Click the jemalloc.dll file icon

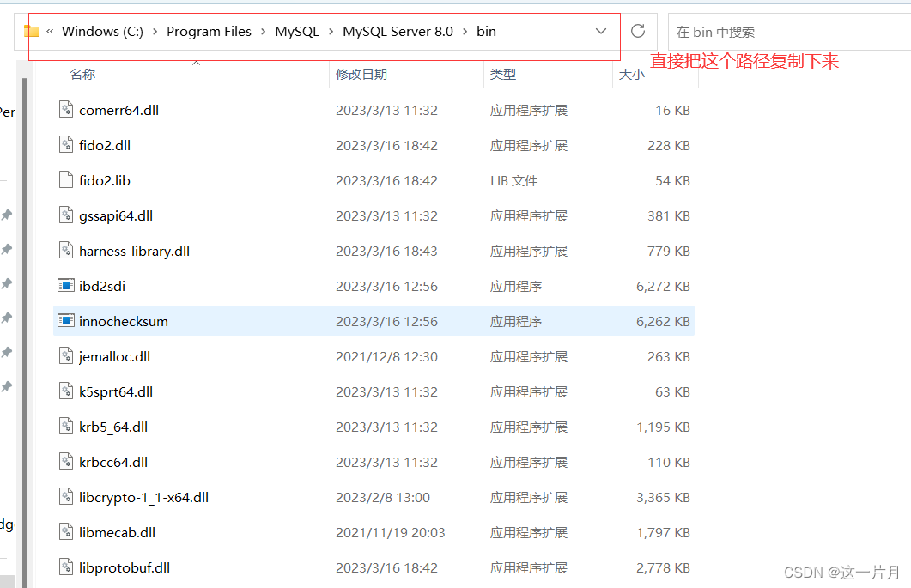click(66, 356)
